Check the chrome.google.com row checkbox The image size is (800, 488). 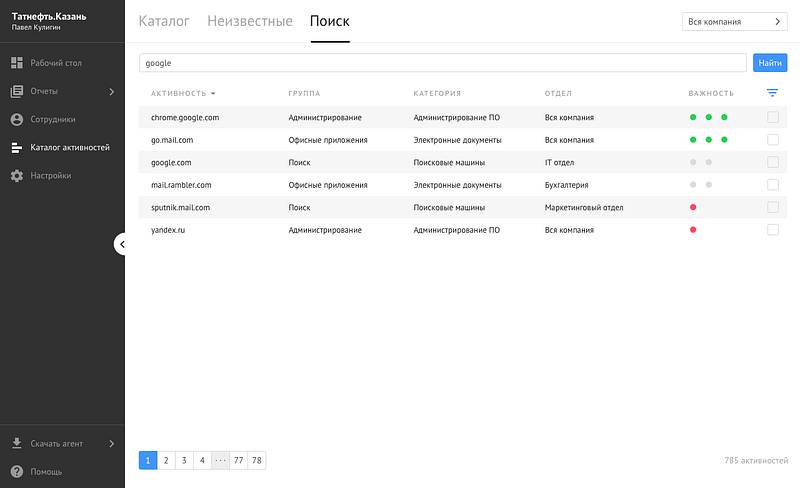point(773,117)
